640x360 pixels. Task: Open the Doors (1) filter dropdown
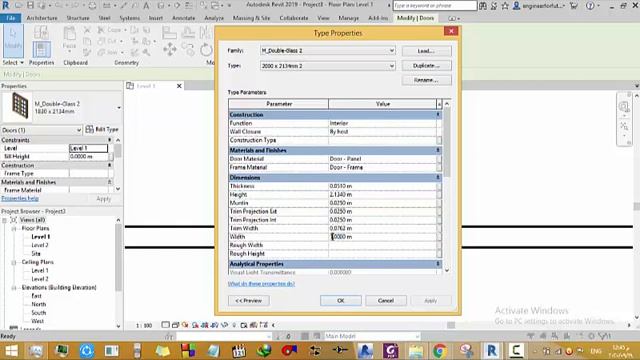79,130
